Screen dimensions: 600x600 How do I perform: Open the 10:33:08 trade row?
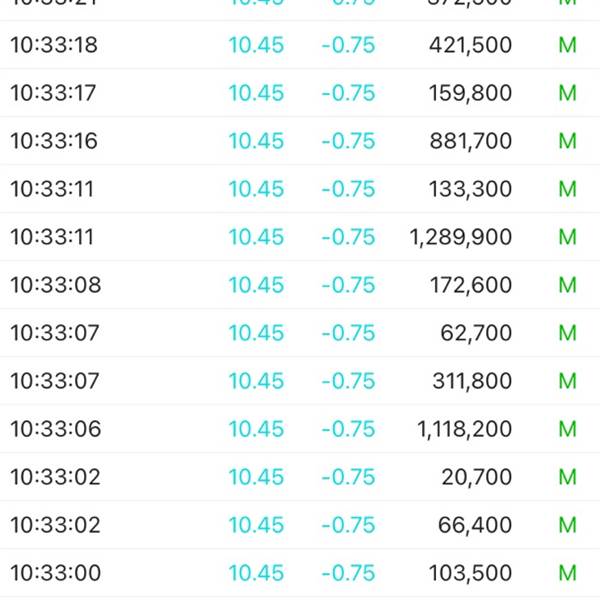pyautogui.click(x=300, y=285)
